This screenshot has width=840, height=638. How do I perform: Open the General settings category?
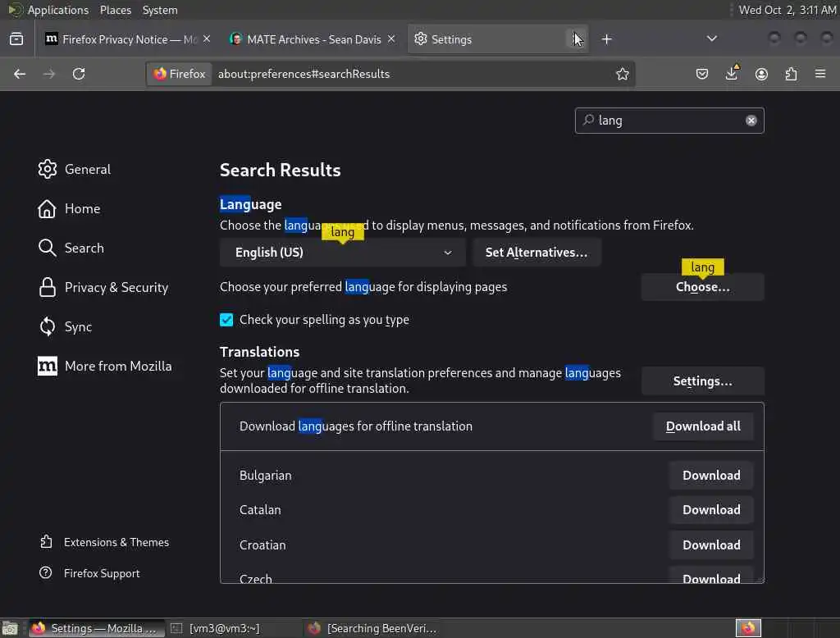tap(74, 169)
